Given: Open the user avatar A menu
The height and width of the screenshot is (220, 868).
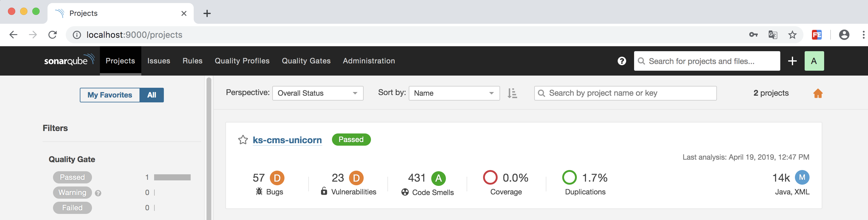Looking at the screenshot, I should point(814,61).
